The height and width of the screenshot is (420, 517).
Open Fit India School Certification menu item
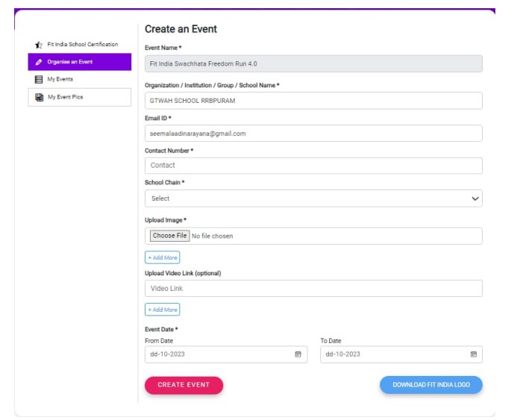point(80,45)
